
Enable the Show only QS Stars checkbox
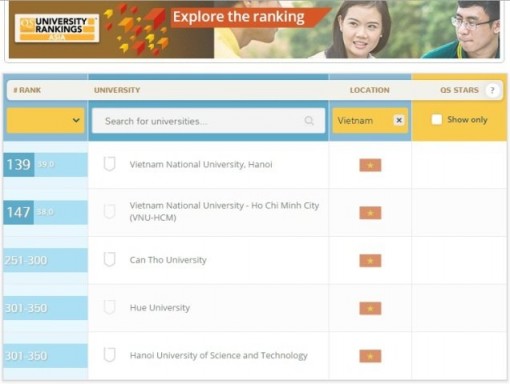[436, 119]
